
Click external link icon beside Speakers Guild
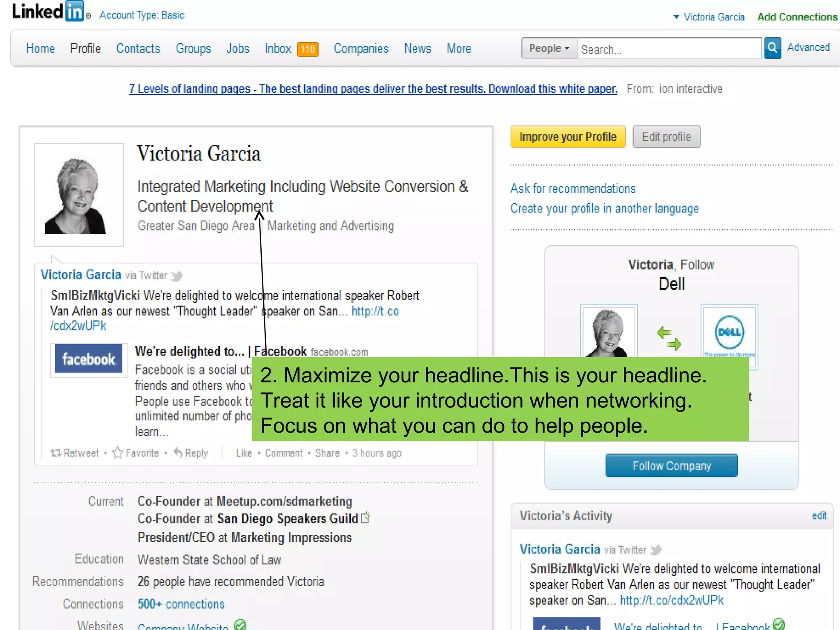(365, 518)
